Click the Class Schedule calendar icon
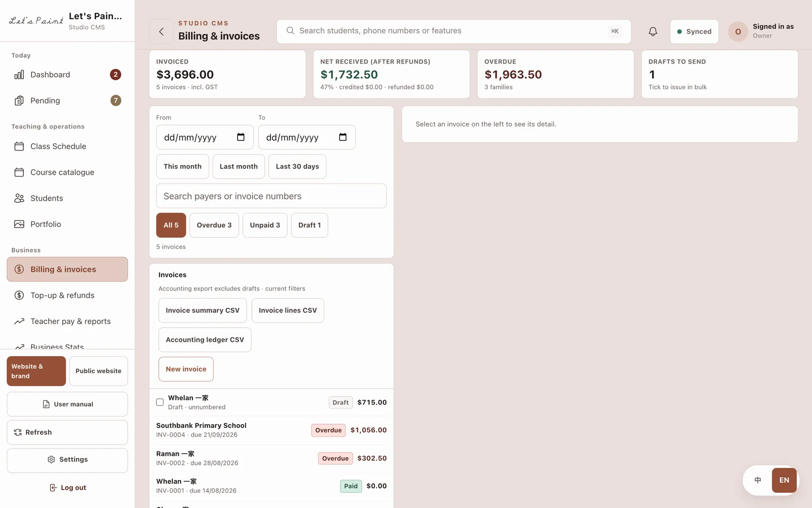812x508 pixels. coord(19,146)
